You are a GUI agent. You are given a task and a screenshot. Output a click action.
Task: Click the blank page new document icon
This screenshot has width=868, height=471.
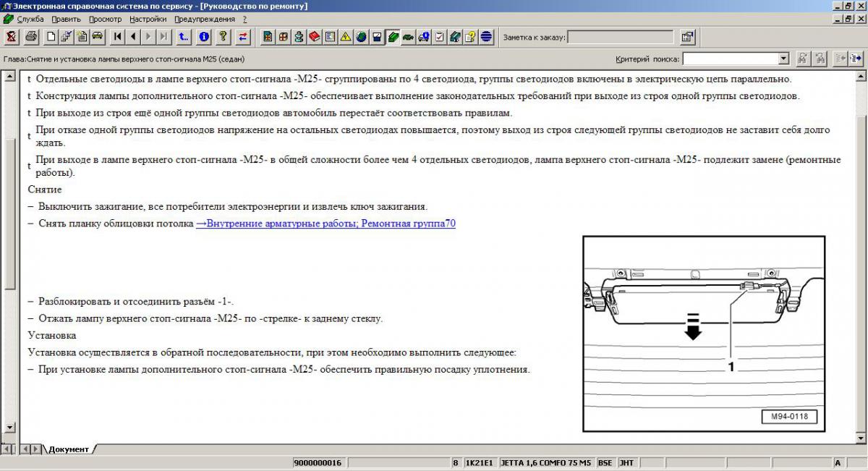[x=51, y=36]
